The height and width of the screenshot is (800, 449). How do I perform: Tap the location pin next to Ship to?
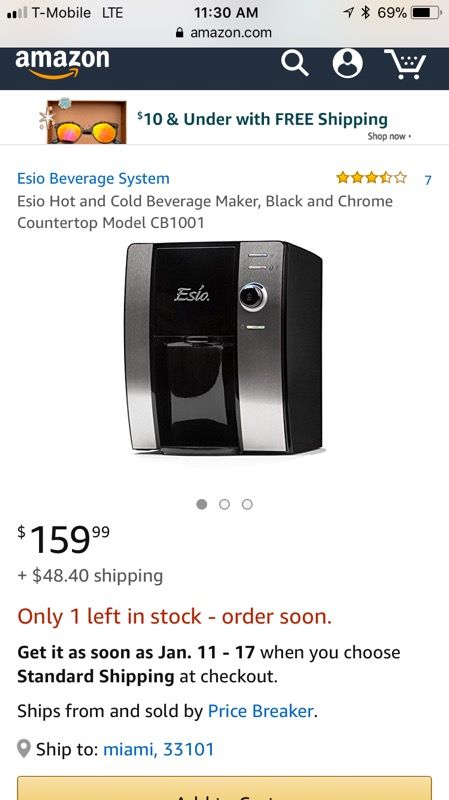tap(23, 748)
